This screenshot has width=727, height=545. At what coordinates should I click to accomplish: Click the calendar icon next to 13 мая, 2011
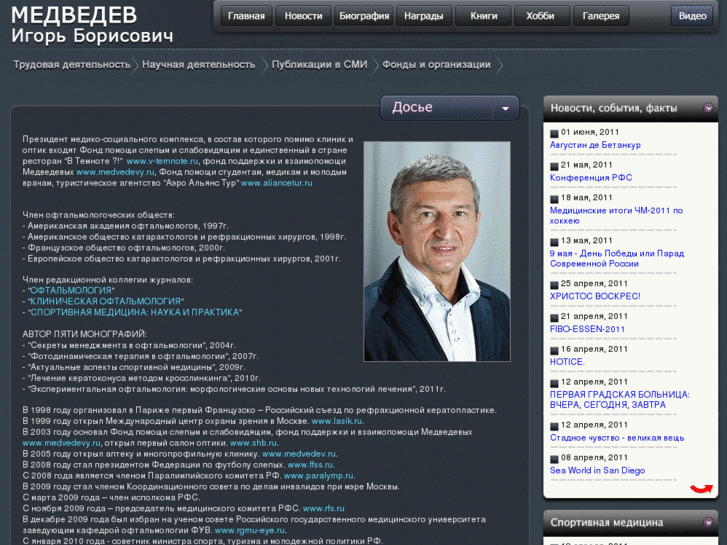click(x=554, y=242)
